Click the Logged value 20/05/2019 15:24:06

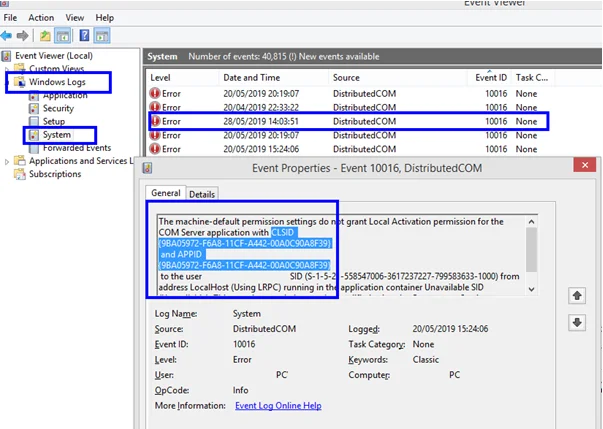pos(450,329)
